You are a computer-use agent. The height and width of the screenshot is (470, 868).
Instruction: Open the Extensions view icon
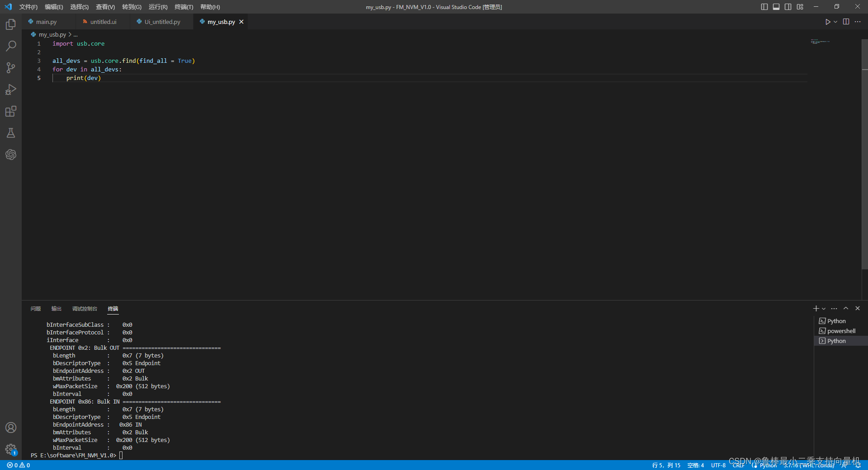tap(11, 111)
